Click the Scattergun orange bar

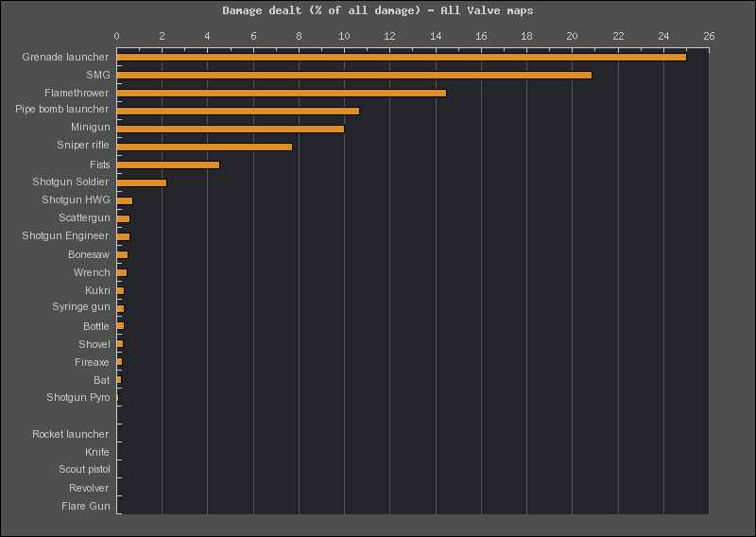pos(123,219)
